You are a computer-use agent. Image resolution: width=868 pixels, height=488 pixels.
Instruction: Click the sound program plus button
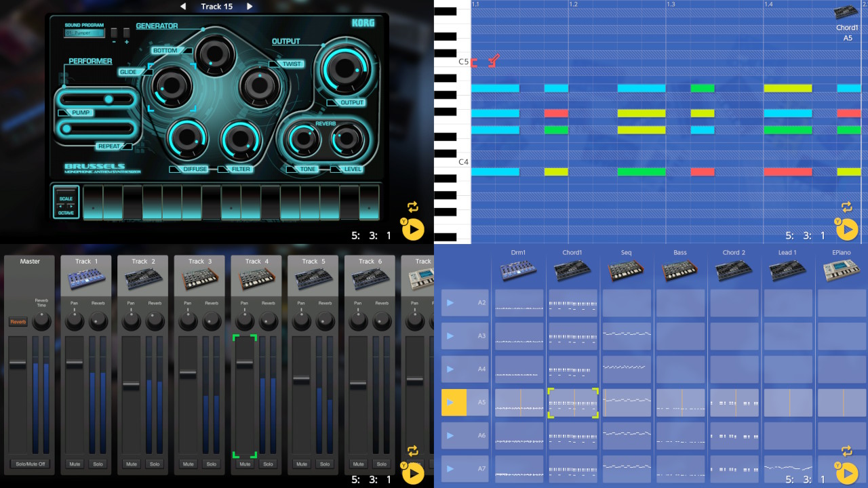(126, 33)
